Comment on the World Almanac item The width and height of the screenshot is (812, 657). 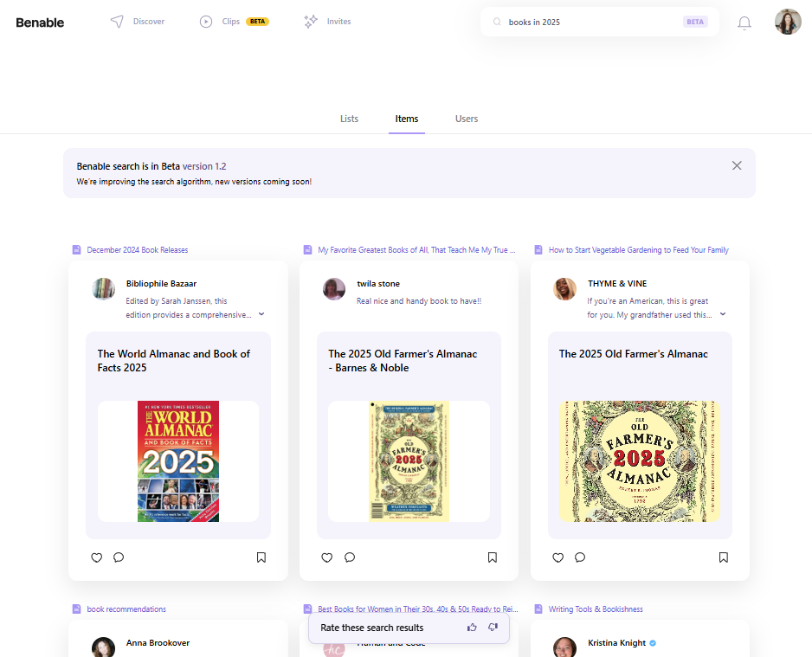point(119,557)
